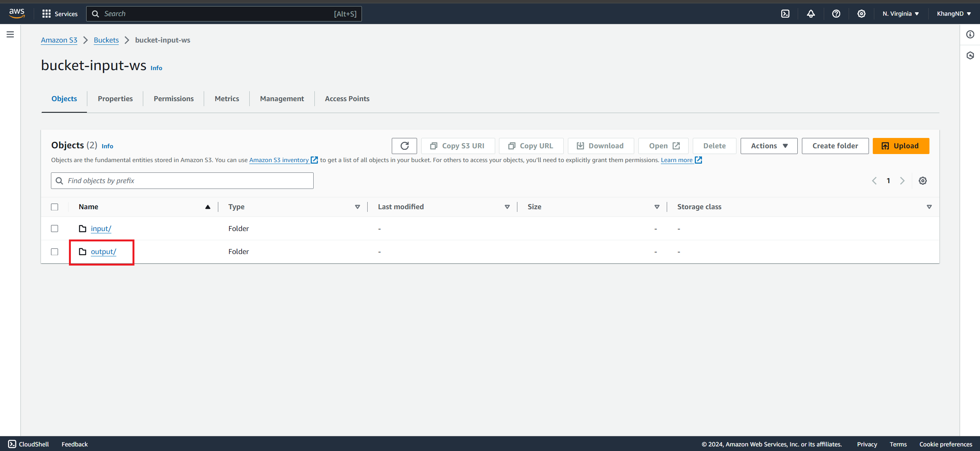Viewport: 980px width, 451px height.
Task: Click the Delete button
Action: (714, 146)
